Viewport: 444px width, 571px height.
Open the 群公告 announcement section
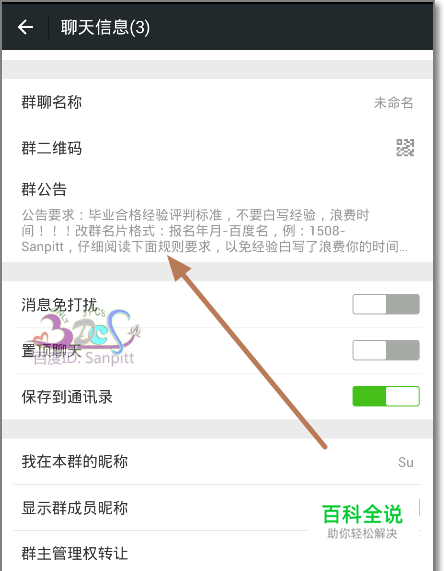click(217, 217)
